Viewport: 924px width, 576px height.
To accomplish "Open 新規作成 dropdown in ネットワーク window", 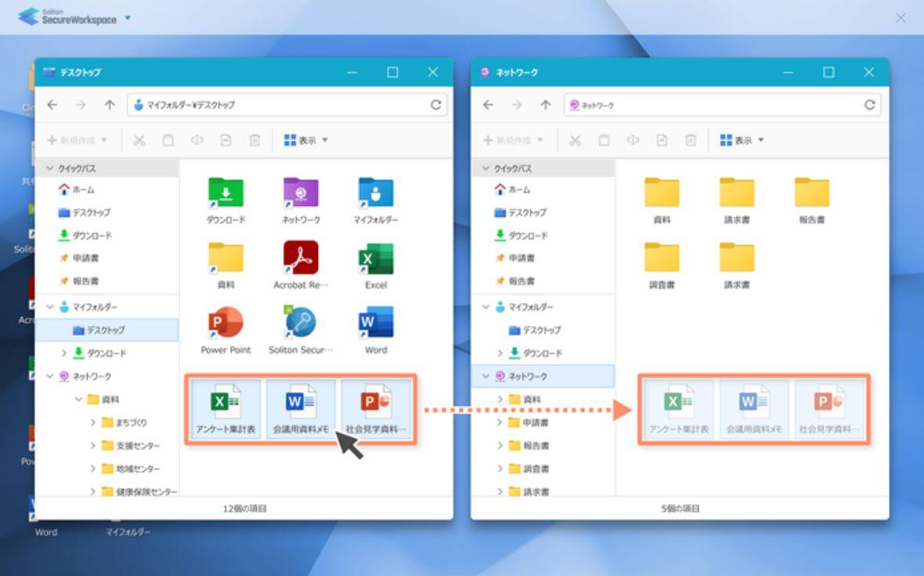I will coord(513,140).
